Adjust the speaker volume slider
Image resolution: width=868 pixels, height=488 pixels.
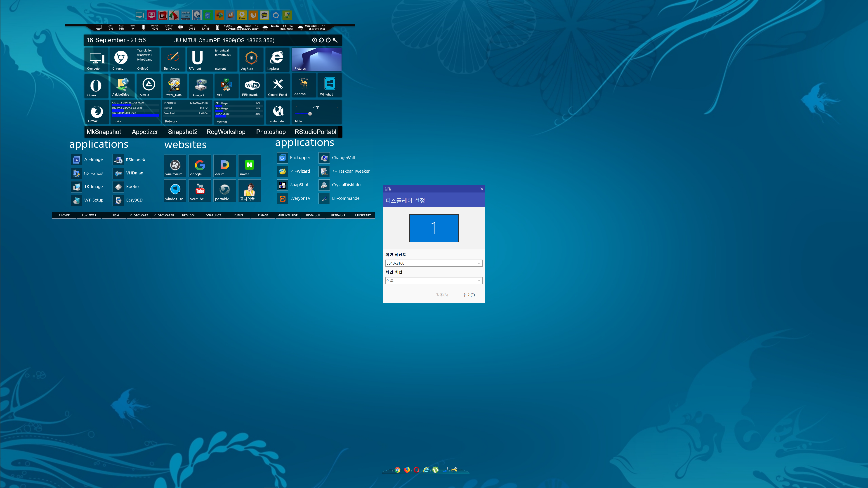tap(310, 114)
